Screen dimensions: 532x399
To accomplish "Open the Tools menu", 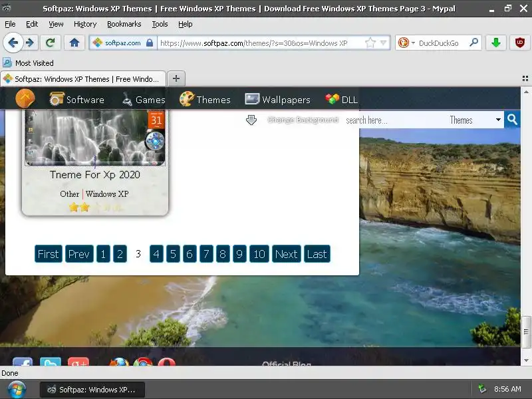I will click(160, 24).
